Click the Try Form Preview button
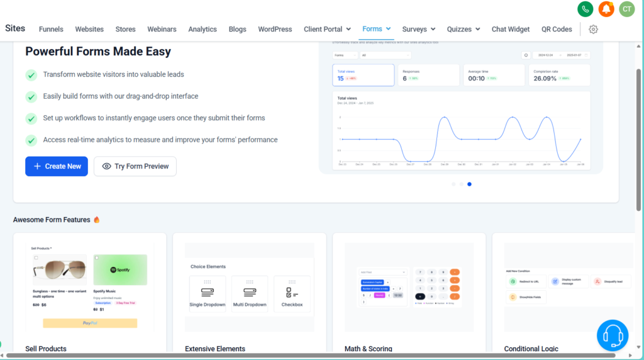The height and width of the screenshot is (360, 644). pos(135,166)
